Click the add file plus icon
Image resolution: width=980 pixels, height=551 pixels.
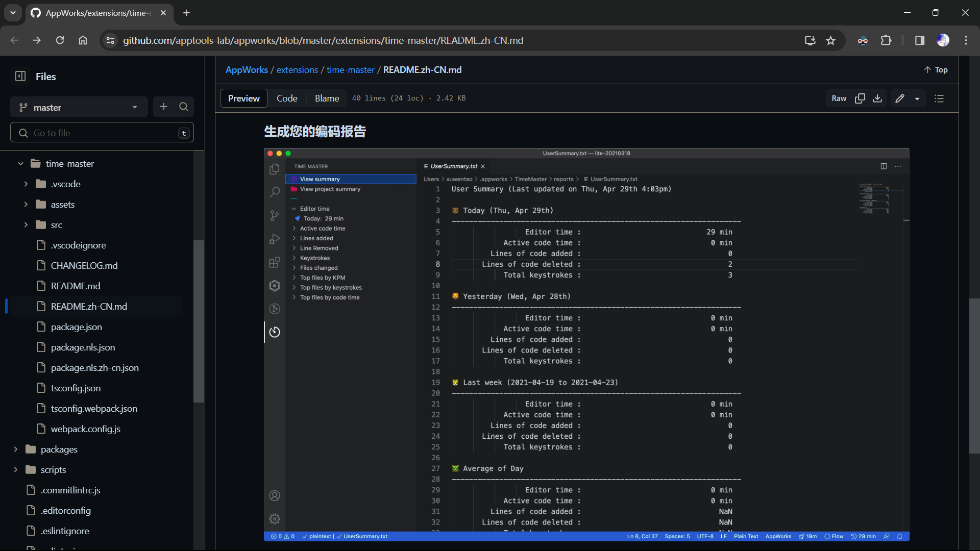[163, 107]
